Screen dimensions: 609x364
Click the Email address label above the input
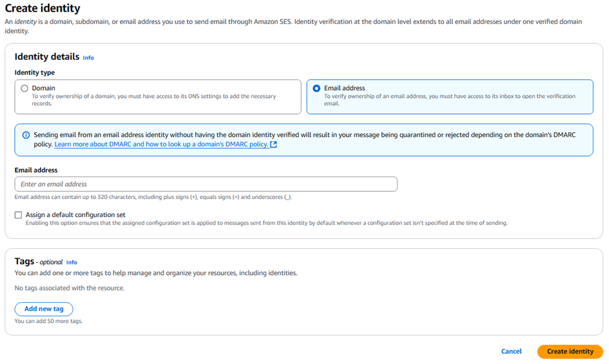36,170
